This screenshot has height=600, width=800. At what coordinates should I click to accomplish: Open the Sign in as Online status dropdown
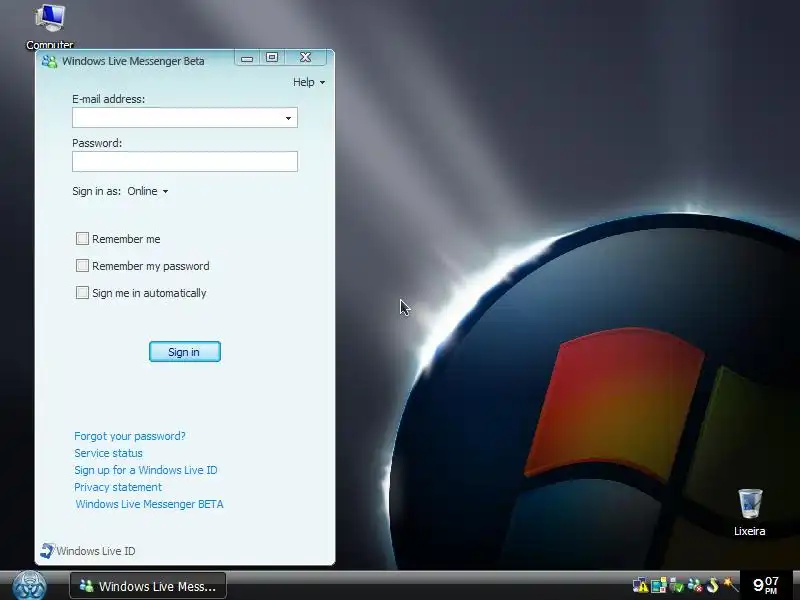pyautogui.click(x=147, y=191)
